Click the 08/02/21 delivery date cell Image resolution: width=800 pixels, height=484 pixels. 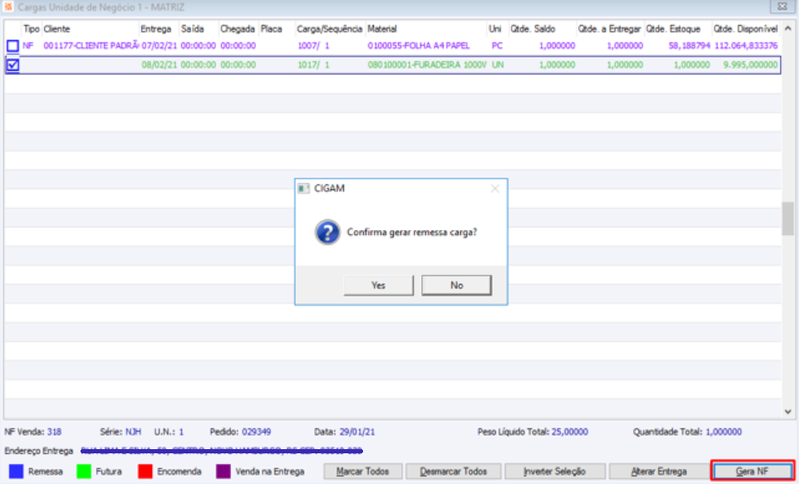160,65
